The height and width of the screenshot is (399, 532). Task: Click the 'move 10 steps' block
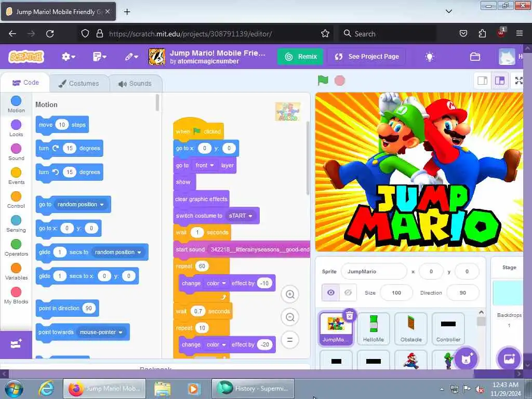pyautogui.click(x=62, y=125)
